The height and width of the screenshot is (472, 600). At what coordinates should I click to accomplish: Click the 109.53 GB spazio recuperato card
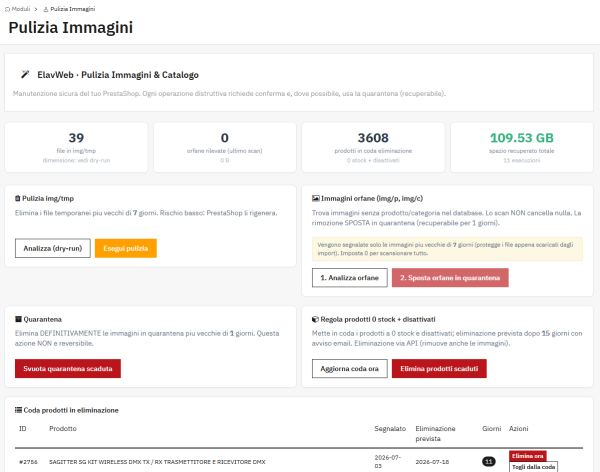click(522, 148)
